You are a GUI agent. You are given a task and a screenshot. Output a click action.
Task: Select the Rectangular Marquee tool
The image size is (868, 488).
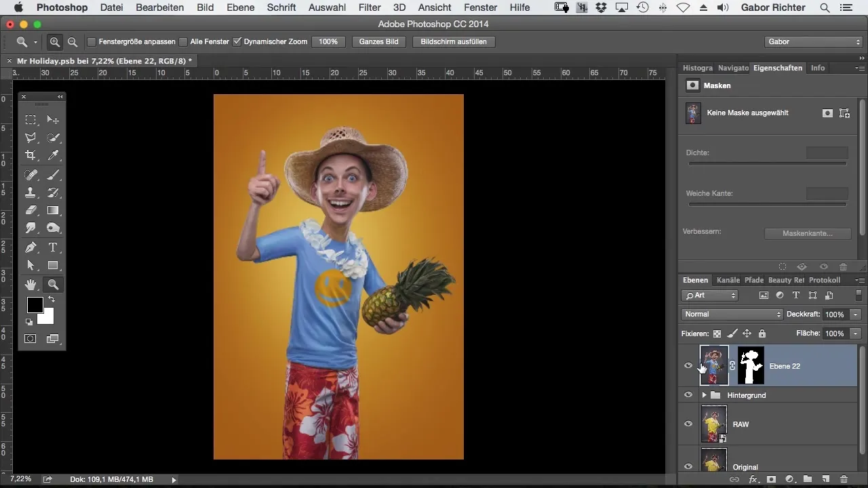point(31,120)
